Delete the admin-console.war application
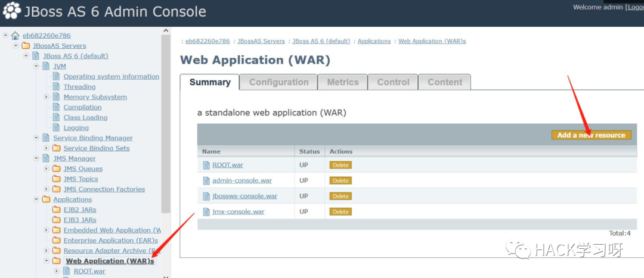The image size is (644, 278). coord(340,181)
